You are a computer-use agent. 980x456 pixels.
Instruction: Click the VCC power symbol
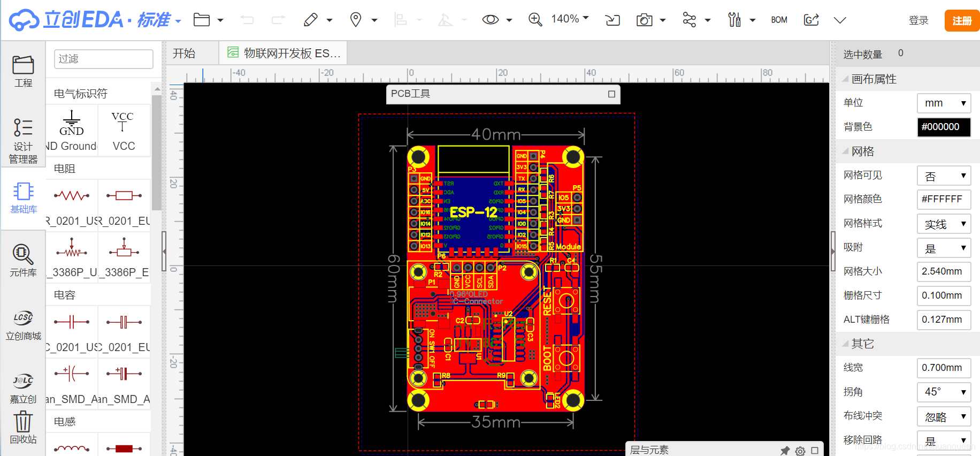click(124, 131)
